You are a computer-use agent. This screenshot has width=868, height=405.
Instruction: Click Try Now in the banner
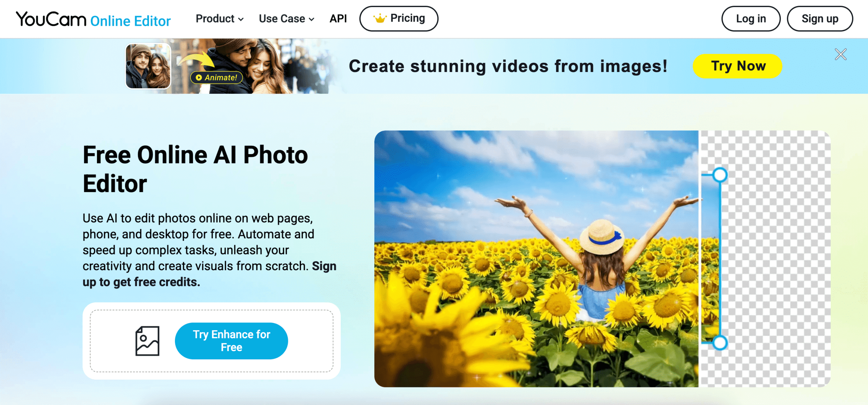pos(737,66)
